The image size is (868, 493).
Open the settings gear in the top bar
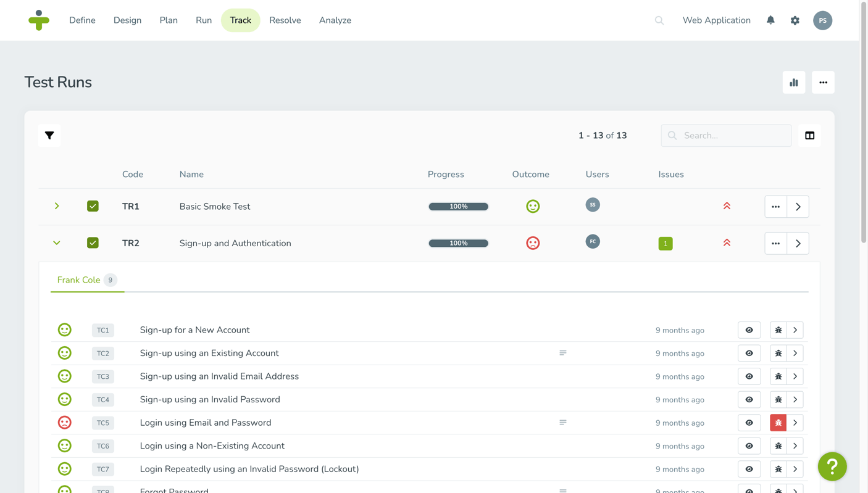[795, 20]
